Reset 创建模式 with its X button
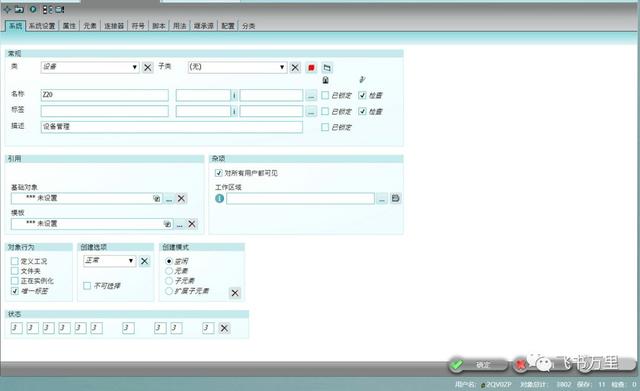The width and height of the screenshot is (640, 391). tap(235, 293)
